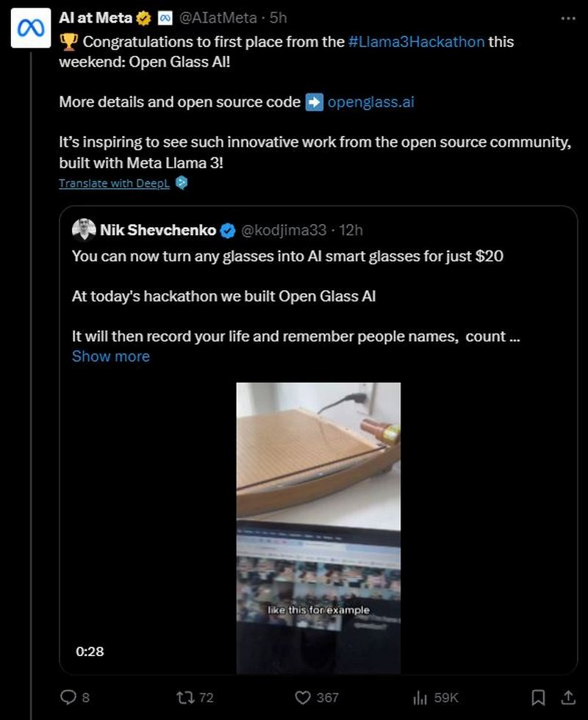
Task: Bookmark this post
Action: pyautogui.click(x=538, y=697)
